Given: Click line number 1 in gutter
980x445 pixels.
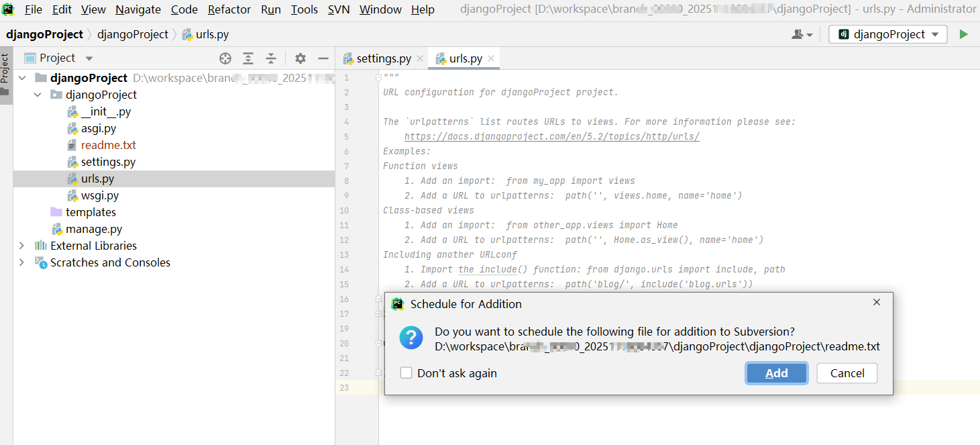Looking at the screenshot, I should (x=346, y=77).
